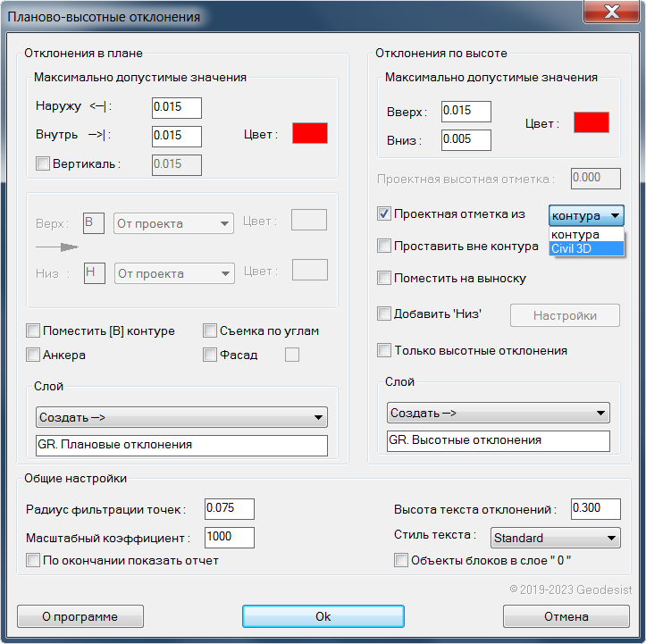Choose контура option in the open list
This screenshot has height=644, width=646.
tap(586, 235)
